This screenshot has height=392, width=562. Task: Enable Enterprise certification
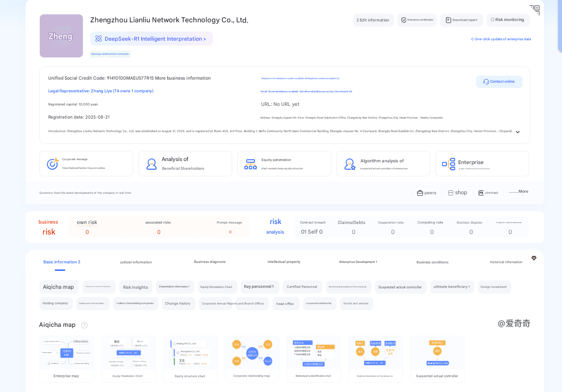(417, 20)
